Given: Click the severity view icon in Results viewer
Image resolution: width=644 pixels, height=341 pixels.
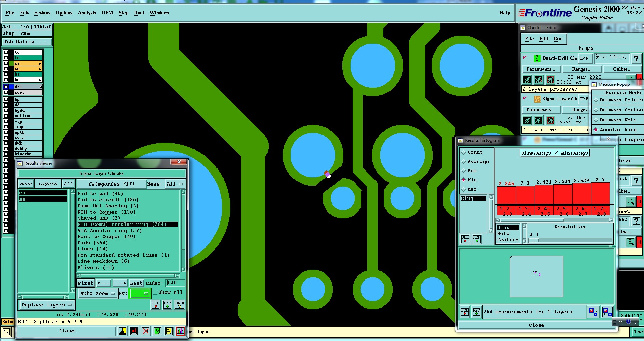Looking at the screenshot, I should (x=122, y=331).
